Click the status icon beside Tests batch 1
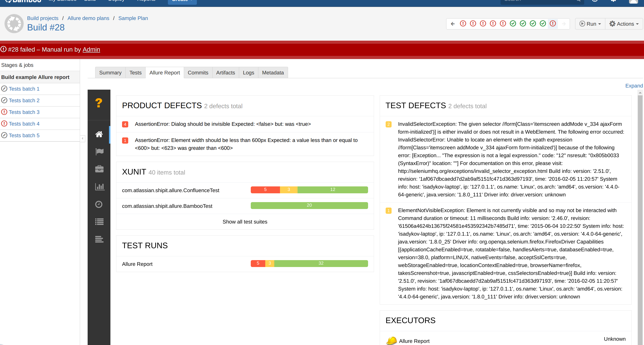 (4, 89)
